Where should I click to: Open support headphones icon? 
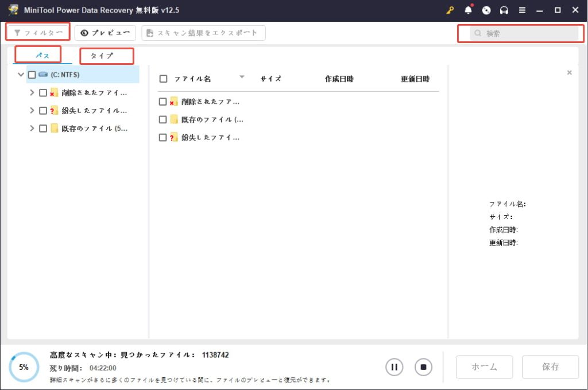(504, 10)
